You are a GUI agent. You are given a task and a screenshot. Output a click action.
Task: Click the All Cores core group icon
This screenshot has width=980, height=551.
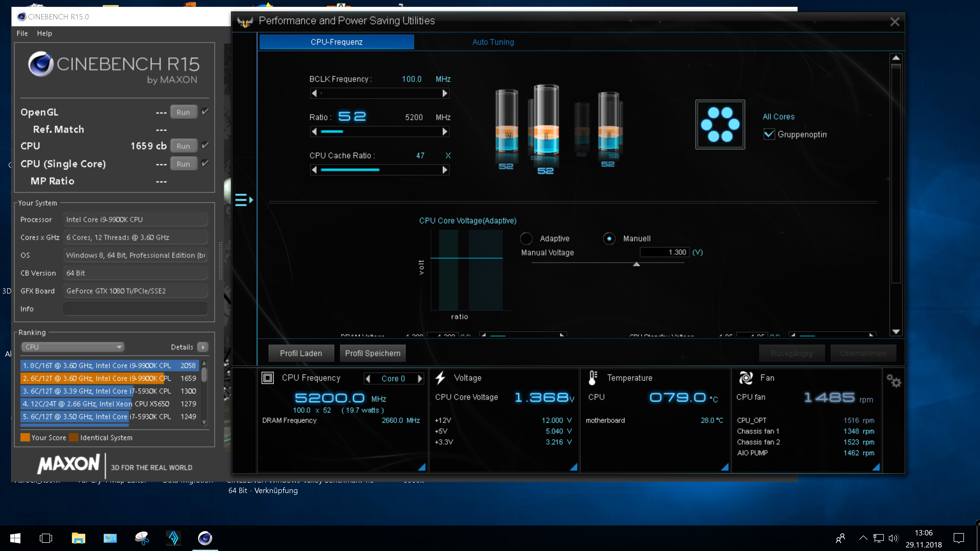pyautogui.click(x=720, y=124)
